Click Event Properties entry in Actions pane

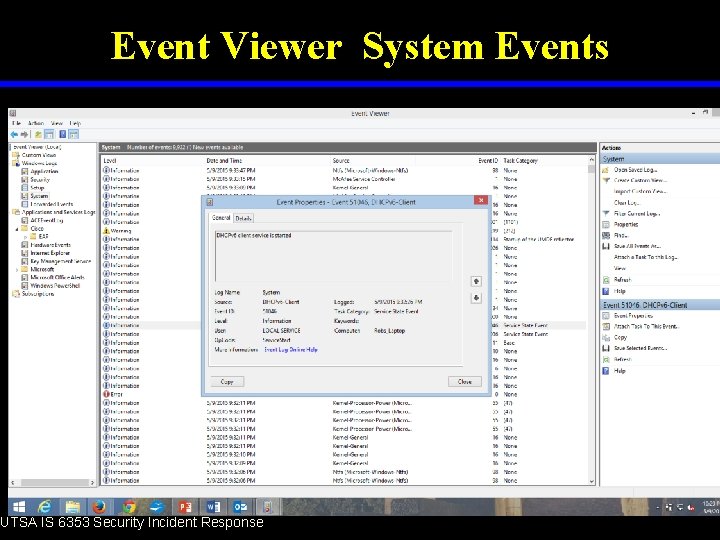coord(634,316)
